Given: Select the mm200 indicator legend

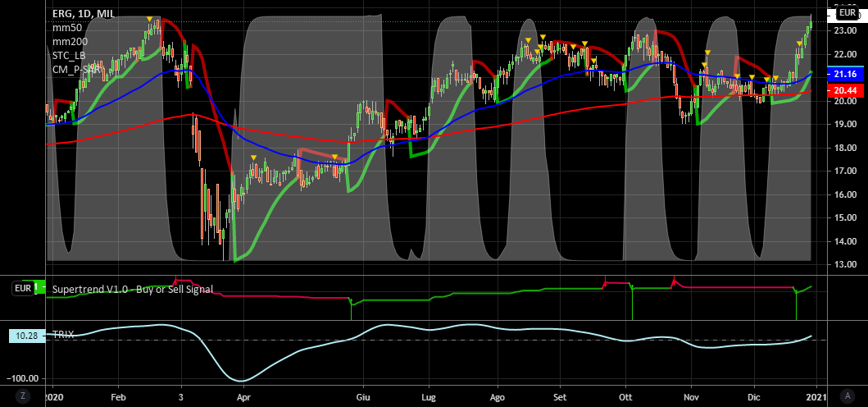Looking at the screenshot, I should pos(70,41).
